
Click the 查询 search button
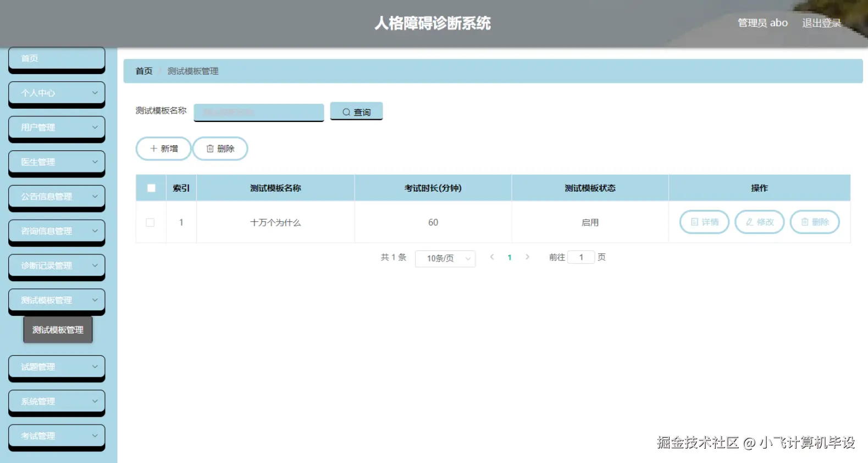[x=356, y=111]
